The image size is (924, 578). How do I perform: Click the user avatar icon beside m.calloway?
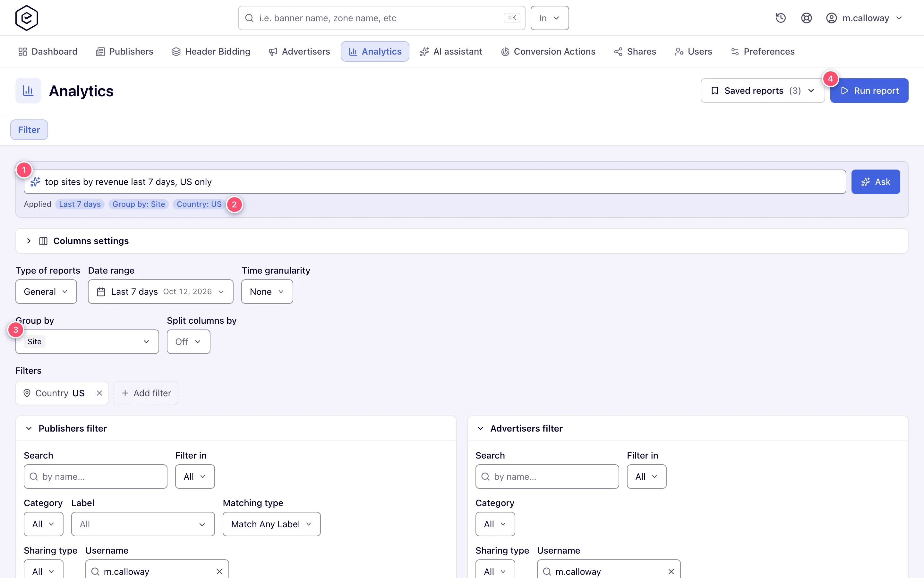[x=831, y=18]
